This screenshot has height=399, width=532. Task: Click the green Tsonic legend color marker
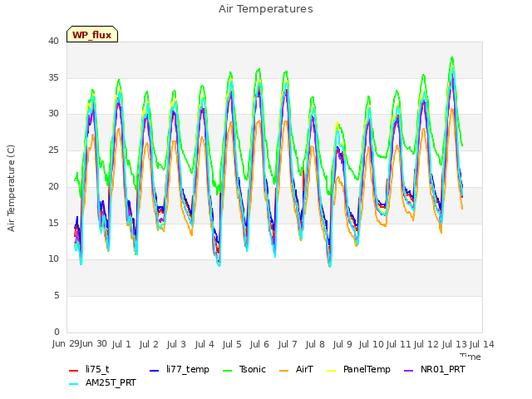click(228, 371)
